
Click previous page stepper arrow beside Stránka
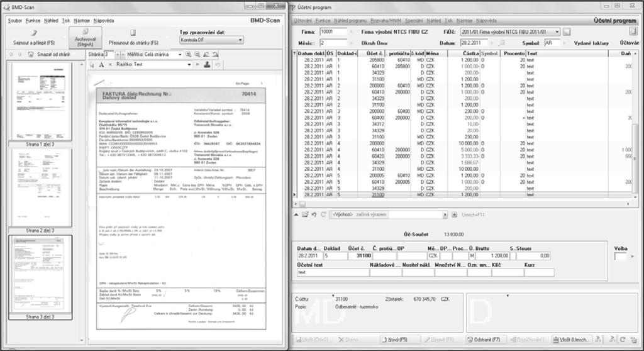[x=118, y=54]
